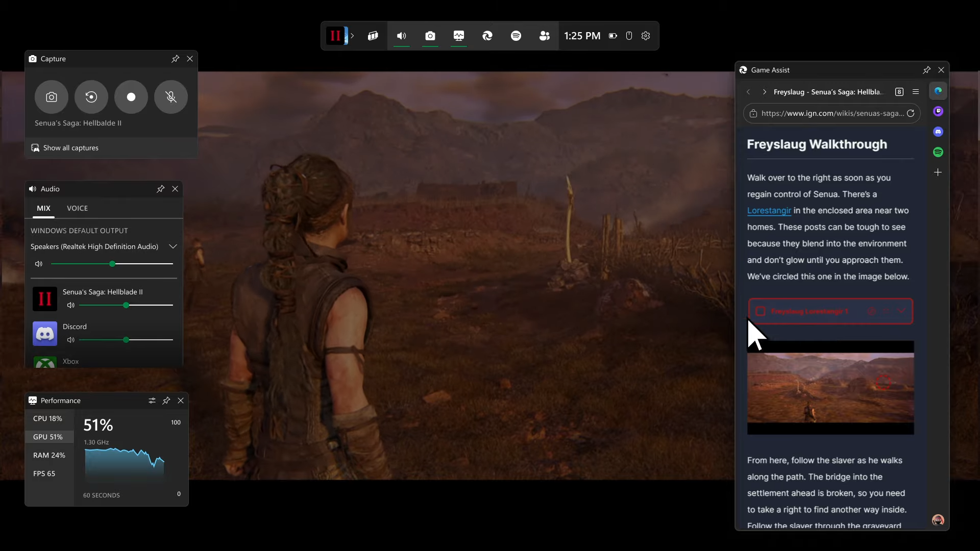Enable the muted microphone in Capture widget
The width and height of the screenshot is (980, 551).
coord(170,97)
